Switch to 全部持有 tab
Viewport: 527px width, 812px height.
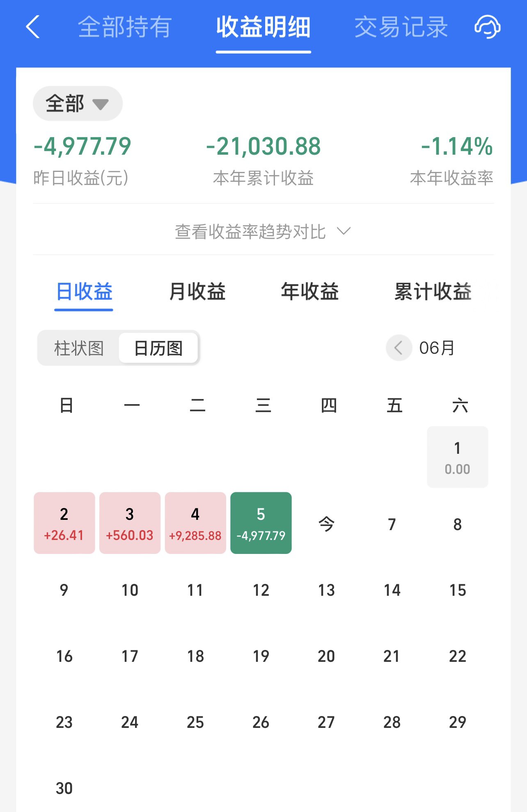click(x=125, y=27)
